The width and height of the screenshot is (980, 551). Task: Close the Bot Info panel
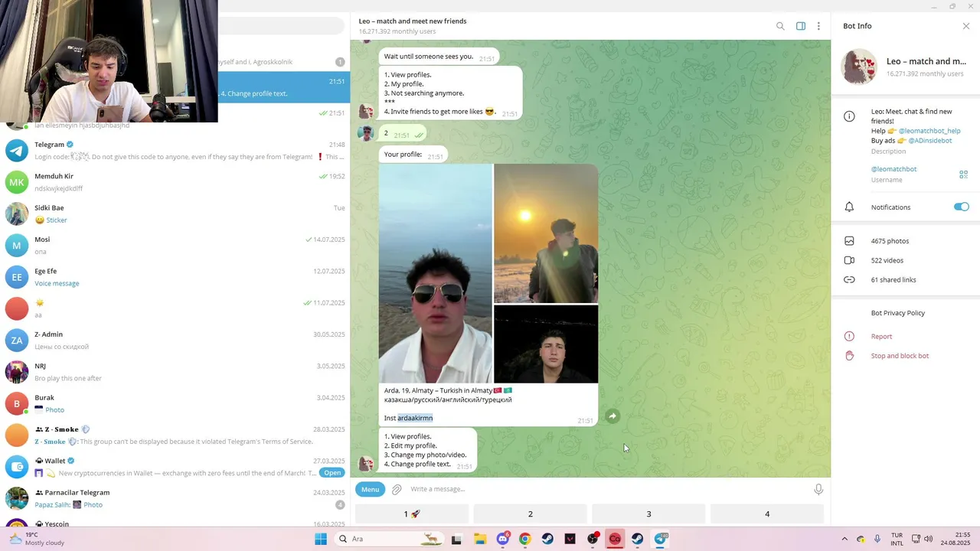[x=966, y=26]
